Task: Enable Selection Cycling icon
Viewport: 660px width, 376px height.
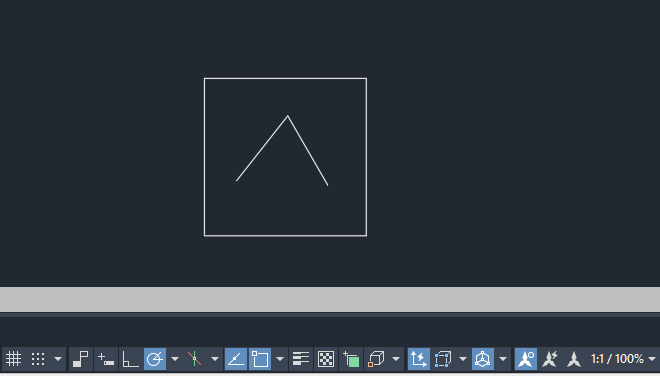Action: (x=351, y=359)
